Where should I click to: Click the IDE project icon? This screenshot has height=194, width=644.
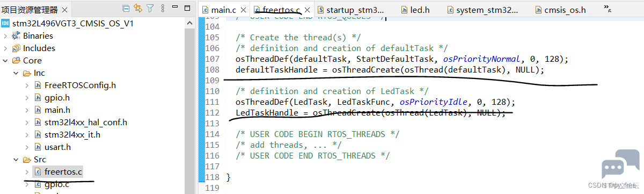point(5,23)
